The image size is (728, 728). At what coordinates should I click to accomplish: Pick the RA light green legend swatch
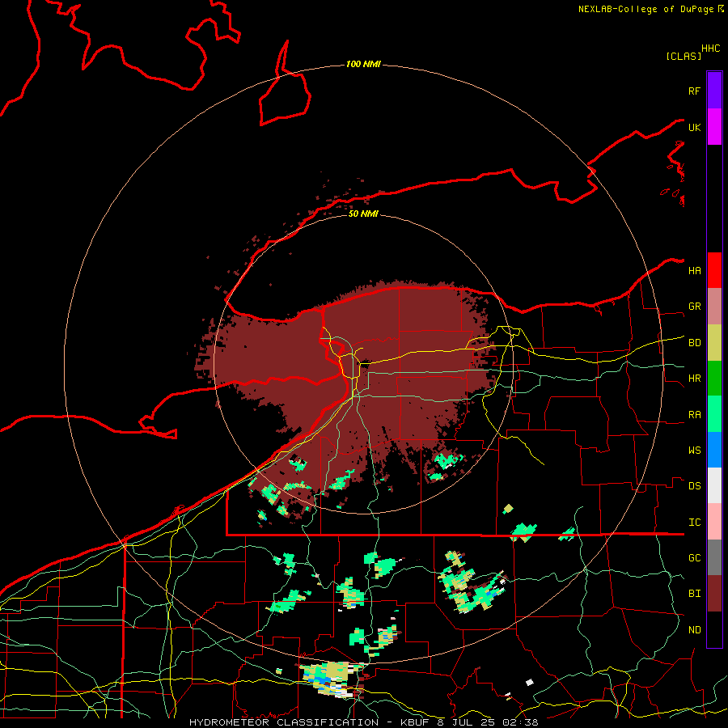(714, 414)
